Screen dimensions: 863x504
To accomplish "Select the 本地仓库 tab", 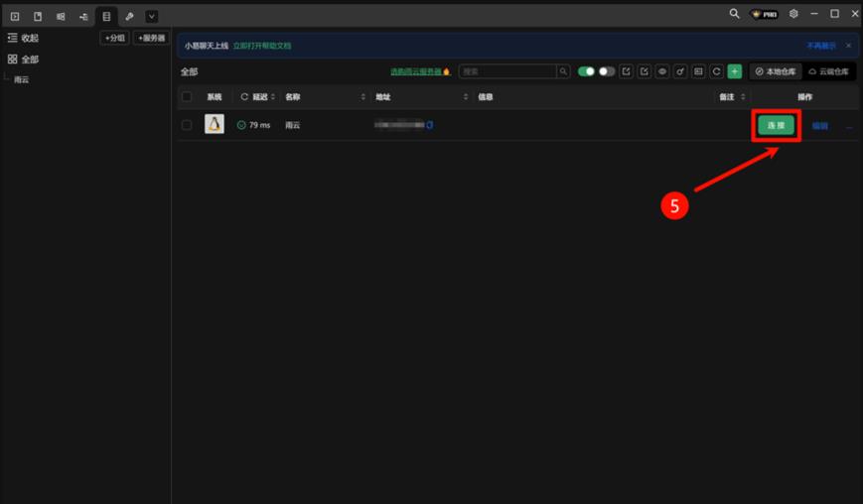I will click(x=776, y=71).
